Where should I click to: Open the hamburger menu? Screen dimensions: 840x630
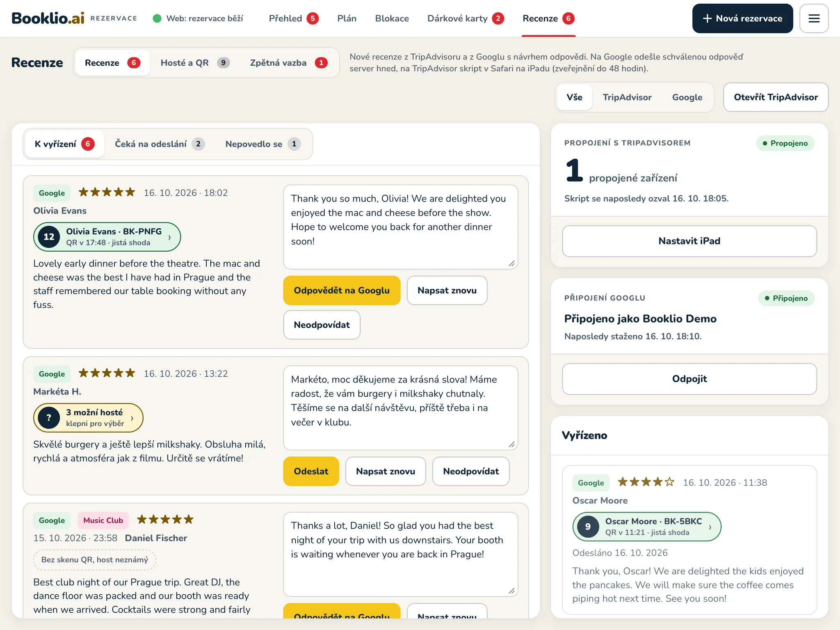814,18
